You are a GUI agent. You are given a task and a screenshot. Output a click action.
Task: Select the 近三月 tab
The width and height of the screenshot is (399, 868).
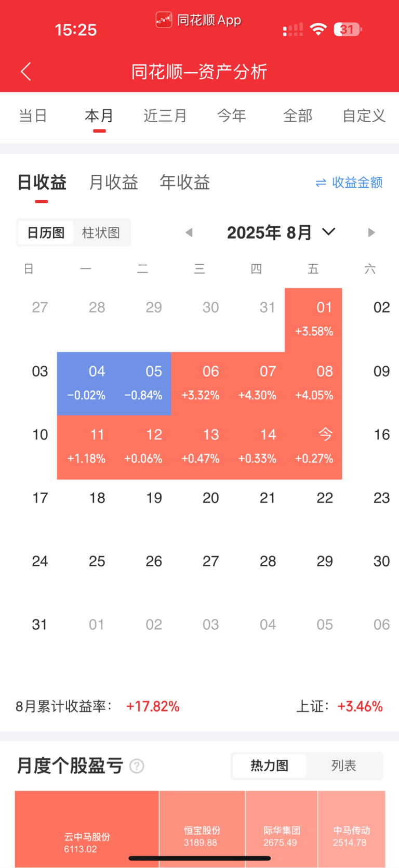pos(165,115)
